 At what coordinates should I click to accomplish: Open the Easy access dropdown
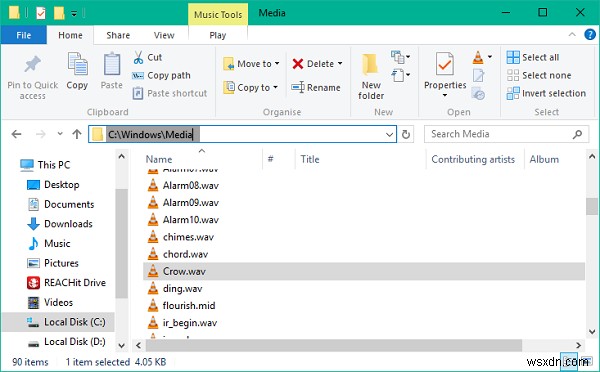(400, 75)
